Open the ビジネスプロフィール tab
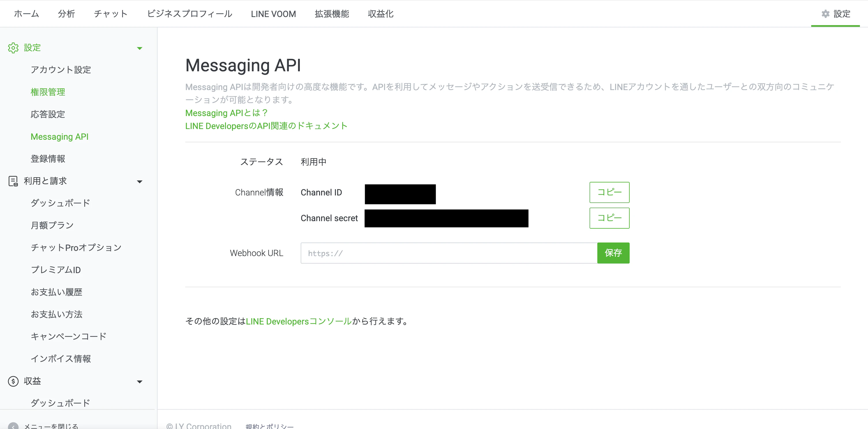The width and height of the screenshot is (868, 429). pos(190,14)
